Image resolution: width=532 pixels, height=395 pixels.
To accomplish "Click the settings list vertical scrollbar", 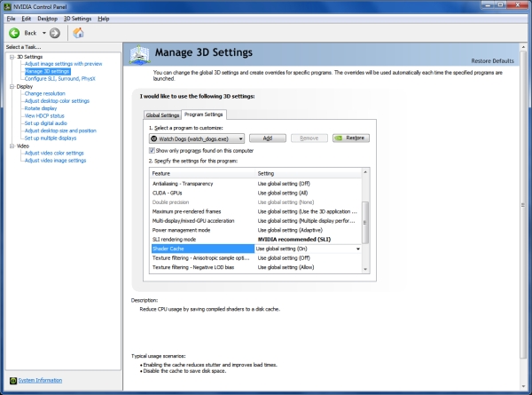I will point(365,224).
